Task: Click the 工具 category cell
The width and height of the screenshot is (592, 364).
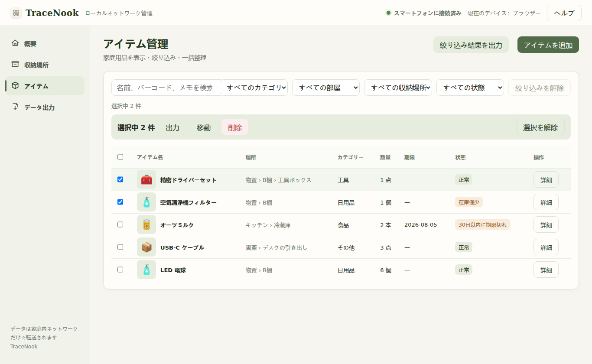Action: [343, 180]
